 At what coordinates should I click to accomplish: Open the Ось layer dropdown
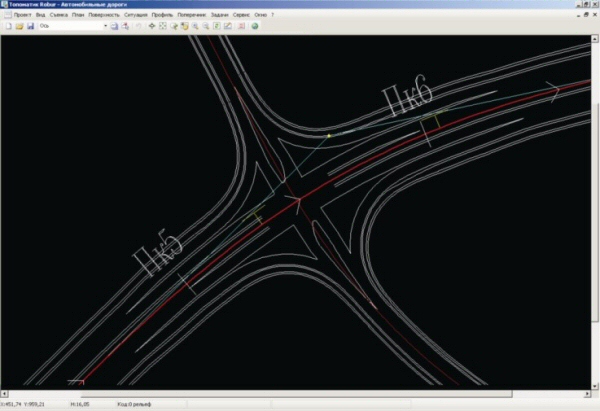(x=104, y=26)
